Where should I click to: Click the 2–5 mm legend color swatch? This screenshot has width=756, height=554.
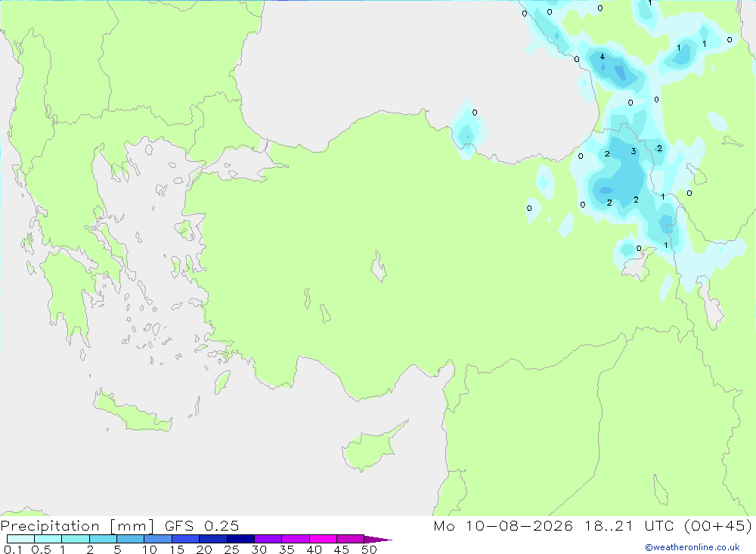point(103,539)
